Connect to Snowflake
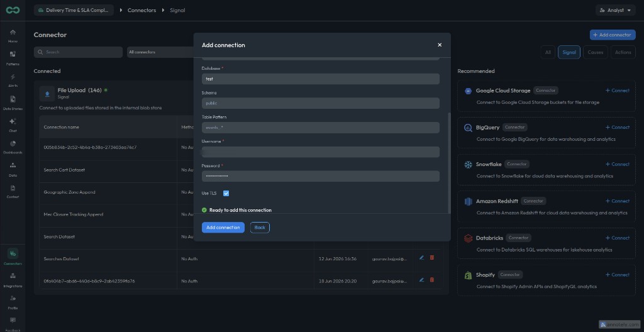Viewport: 644px width, 332px height. 618,164
